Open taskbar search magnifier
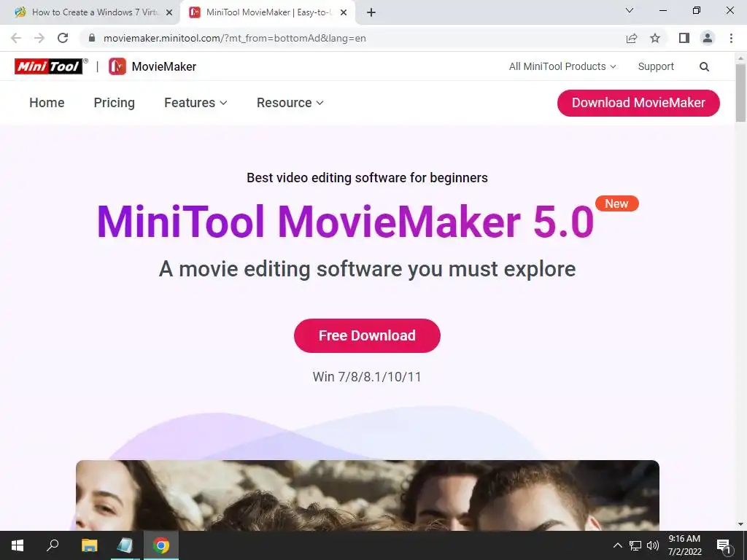Image resolution: width=747 pixels, height=560 pixels. (53, 545)
